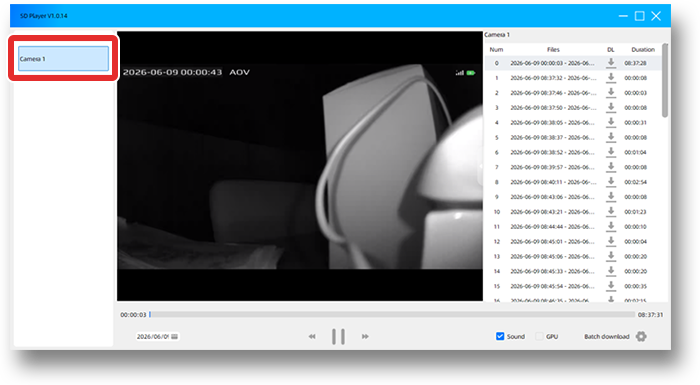The width and height of the screenshot is (700, 385).
Task: Rewind the playback speed
Action: 312,336
